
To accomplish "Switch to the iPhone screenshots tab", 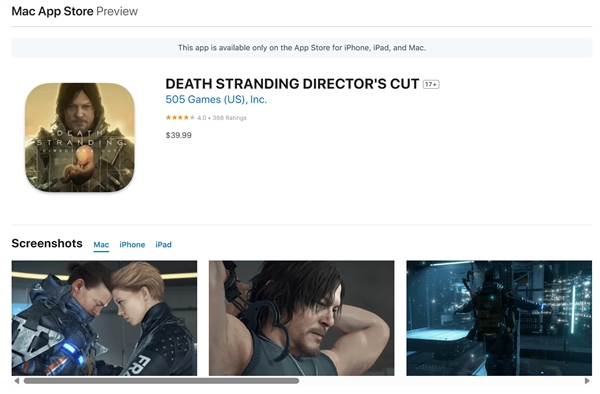I will pyautogui.click(x=132, y=245).
